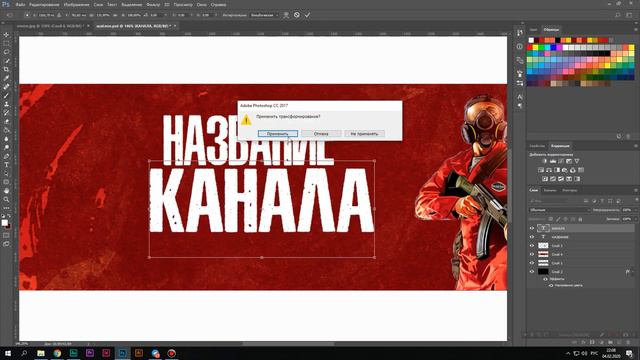Click Отмена in the transform dialog
Image resolution: width=640 pixels, height=360 pixels.
pyautogui.click(x=321, y=133)
